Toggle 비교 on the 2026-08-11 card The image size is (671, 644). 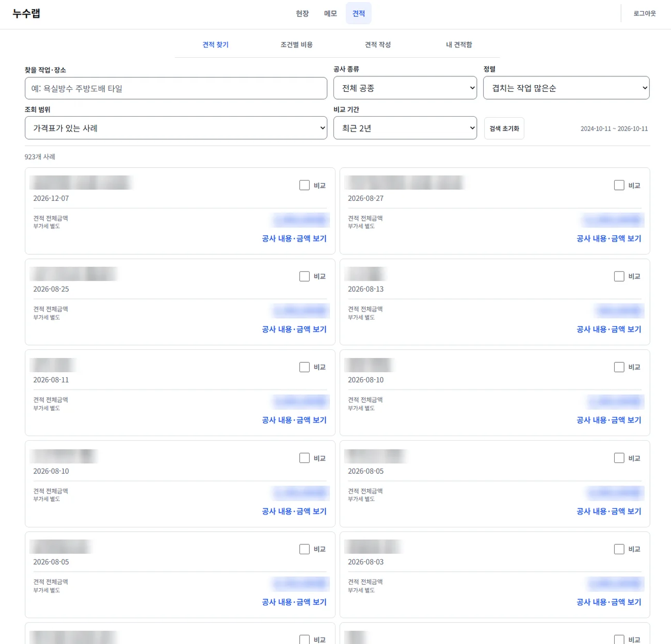coord(305,367)
